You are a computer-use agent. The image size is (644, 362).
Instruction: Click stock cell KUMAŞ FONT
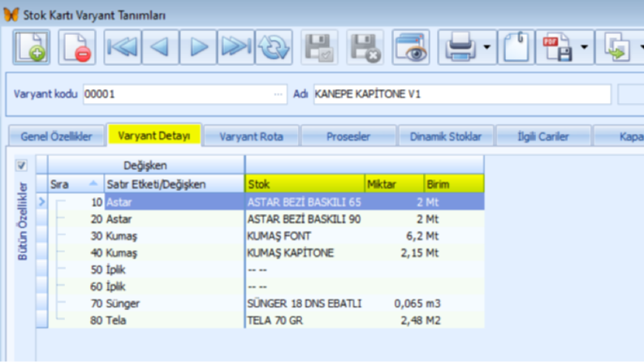(305, 236)
